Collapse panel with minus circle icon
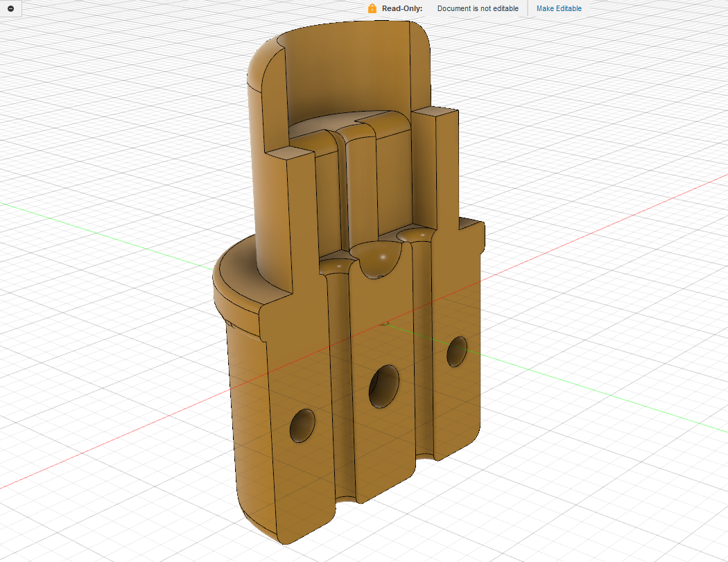The width and height of the screenshot is (728, 562). click(x=10, y=8)
